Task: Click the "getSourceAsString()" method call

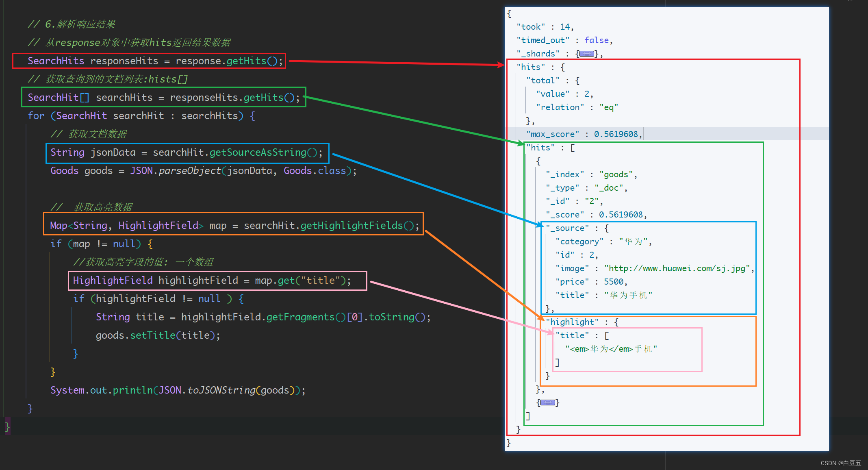Action: point(263,152)
